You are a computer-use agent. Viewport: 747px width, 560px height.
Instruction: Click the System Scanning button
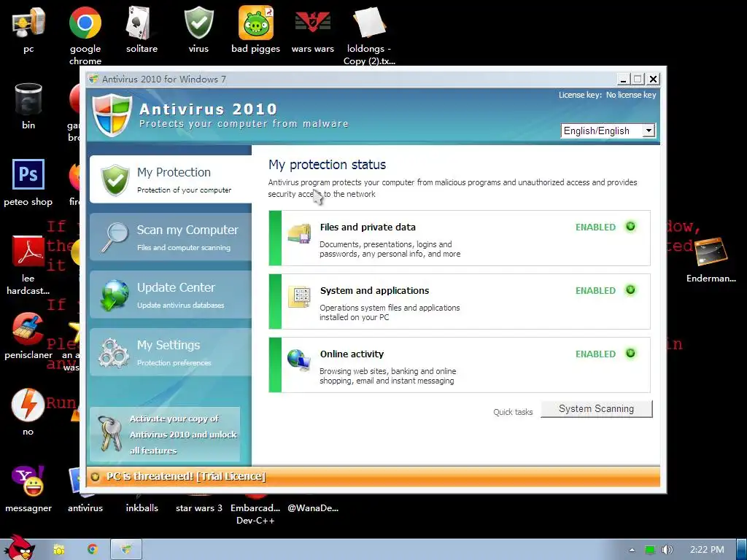[597, 408]
